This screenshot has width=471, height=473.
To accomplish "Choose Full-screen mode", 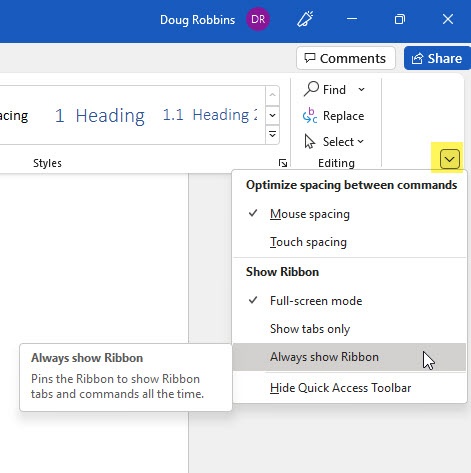I will pos(349,301).
